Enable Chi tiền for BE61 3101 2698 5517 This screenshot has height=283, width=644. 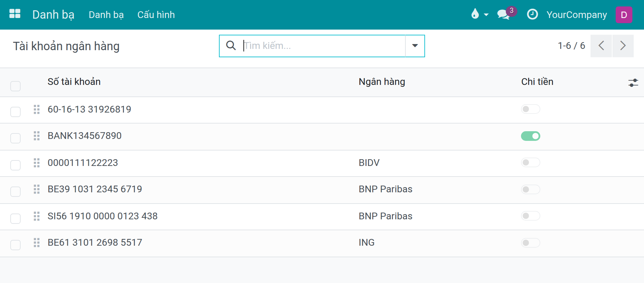click(x=531, y=243)
